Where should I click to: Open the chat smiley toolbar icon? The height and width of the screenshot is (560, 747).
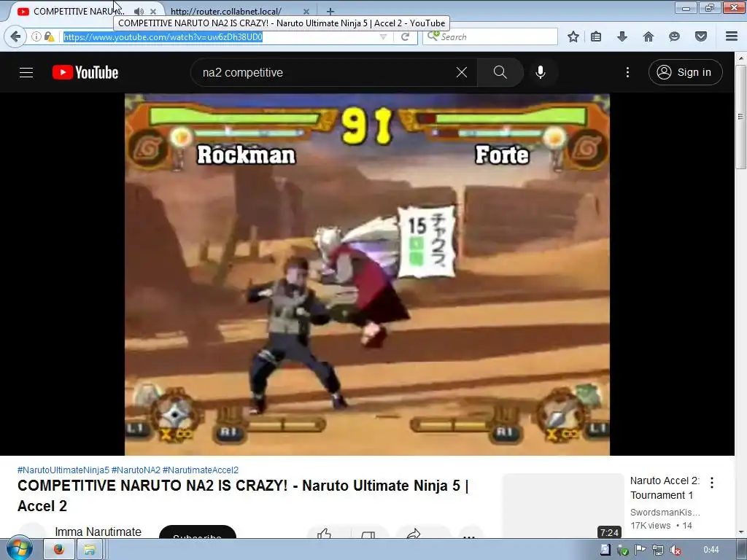674,36
